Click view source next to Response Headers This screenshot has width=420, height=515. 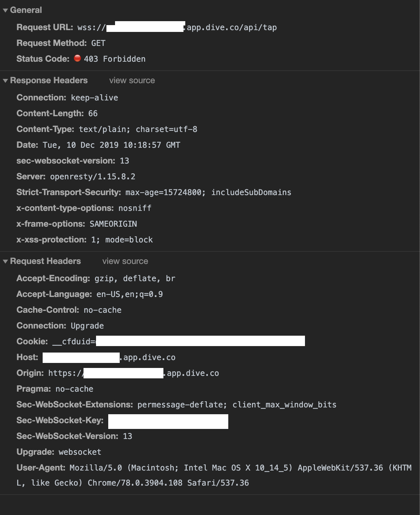tap(132, 80)
